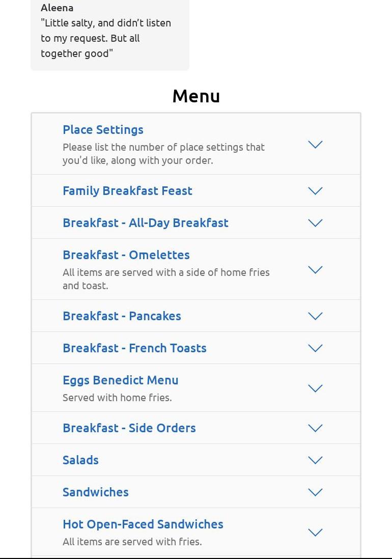This screenshot has width=392, height=559.
Task: Expand the Place Settings chevron
Action: (315, 145)
